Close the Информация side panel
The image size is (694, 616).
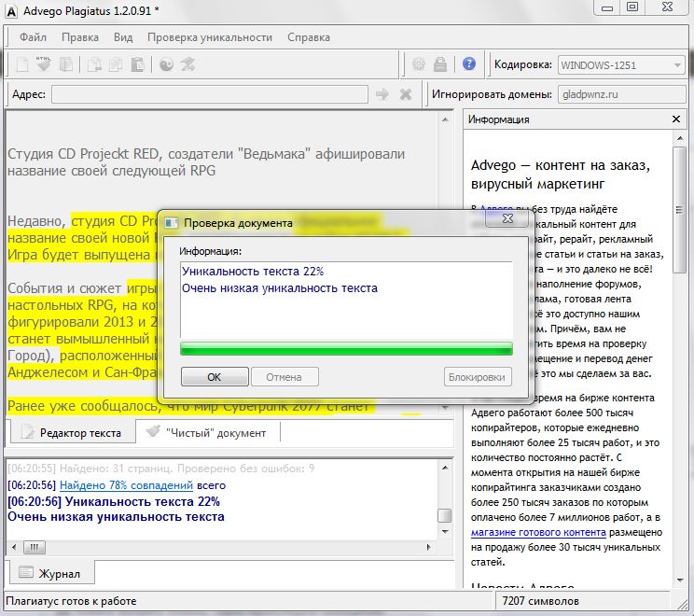tap(678, 119)
